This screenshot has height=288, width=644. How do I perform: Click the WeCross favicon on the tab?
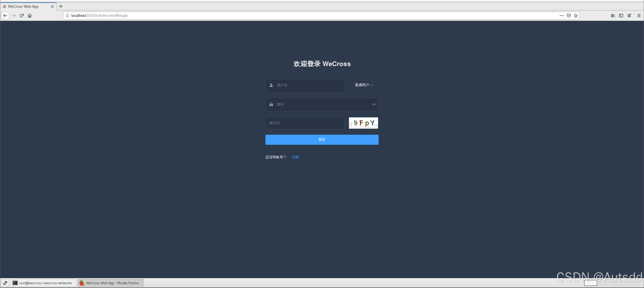[x=4, y=6]
